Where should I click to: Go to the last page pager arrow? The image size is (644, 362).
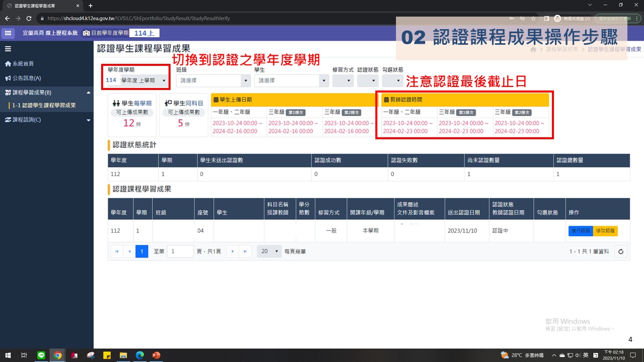coord(245,251)
